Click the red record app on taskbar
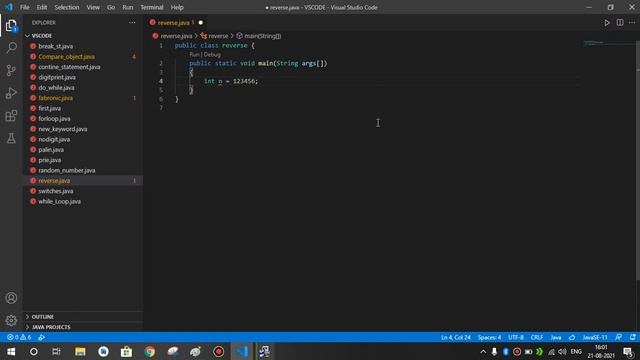Viewport: 640px width, 360px height. coord(218,351)
